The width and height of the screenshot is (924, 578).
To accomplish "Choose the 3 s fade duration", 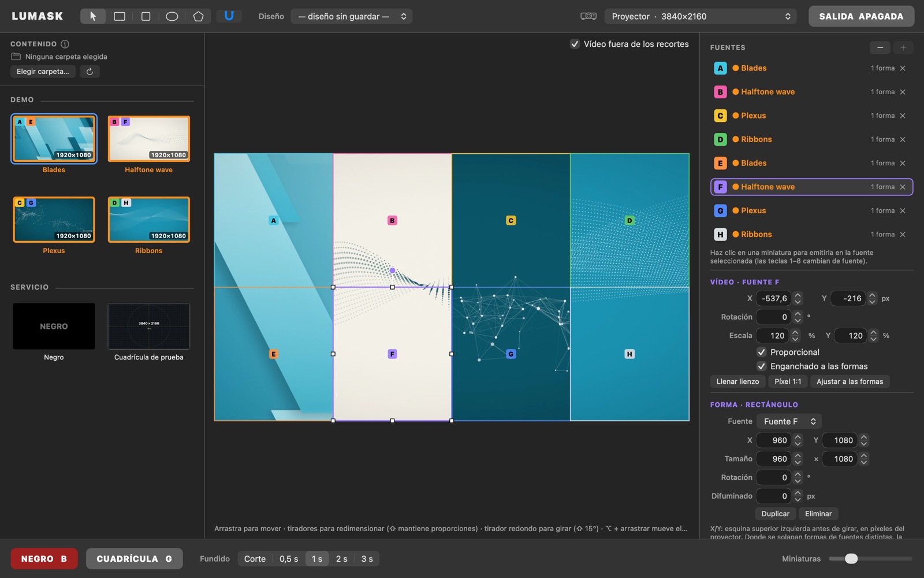I will click(x=367, y=559).
